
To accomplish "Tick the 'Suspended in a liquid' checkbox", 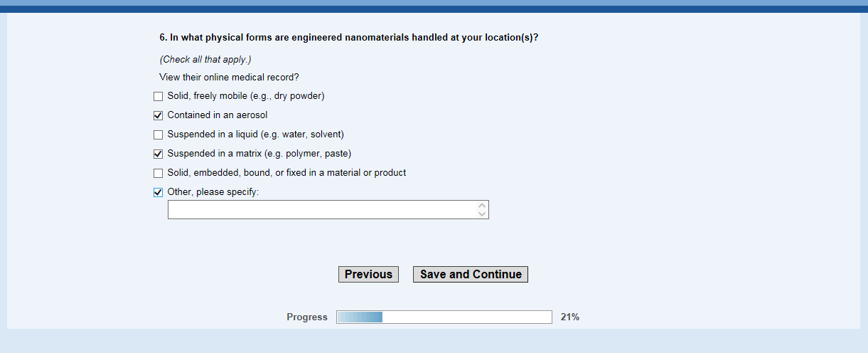I will (x=159, y=135).
